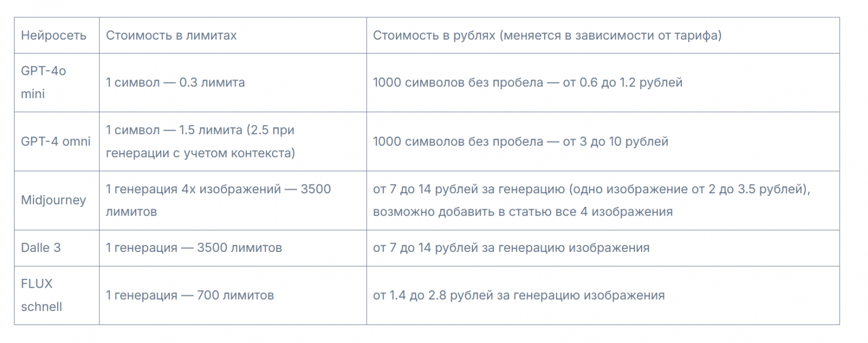Select the 'Midjourney' name cell
Viewport: 868px width, 343px height.
[53, 200]
